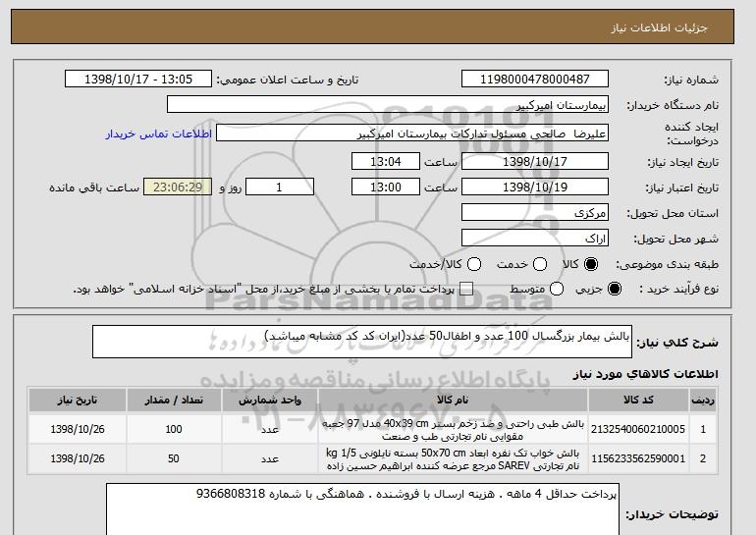The image size is (756, 535).
Task: Click the creation time field 13:04
Action: 386,161
